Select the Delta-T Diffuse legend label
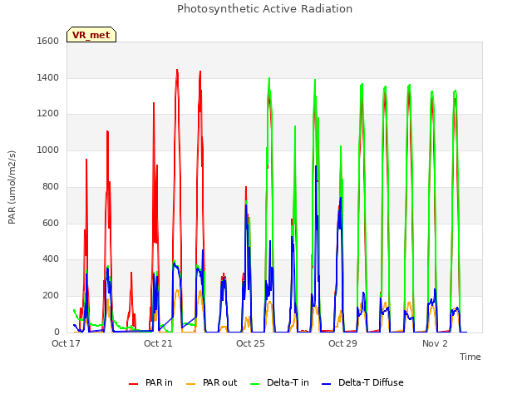This screenshot has height=399, width=532. 371,382
